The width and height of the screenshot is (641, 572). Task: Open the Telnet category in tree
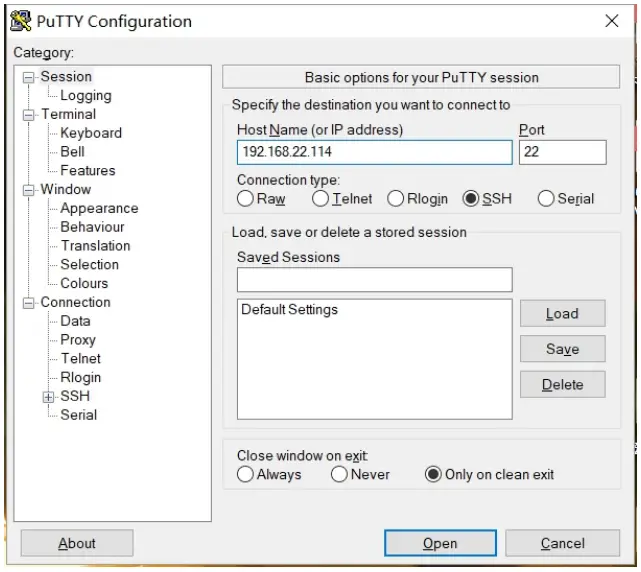point(81,359)
